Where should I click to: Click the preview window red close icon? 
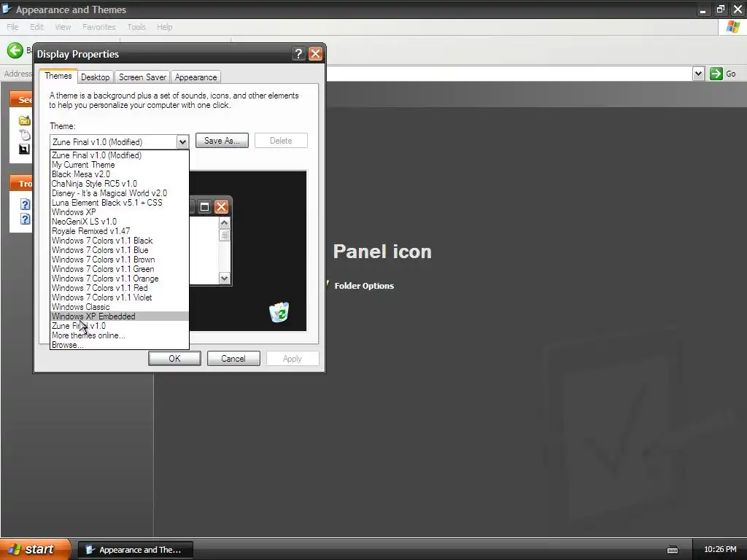(221, 206)
